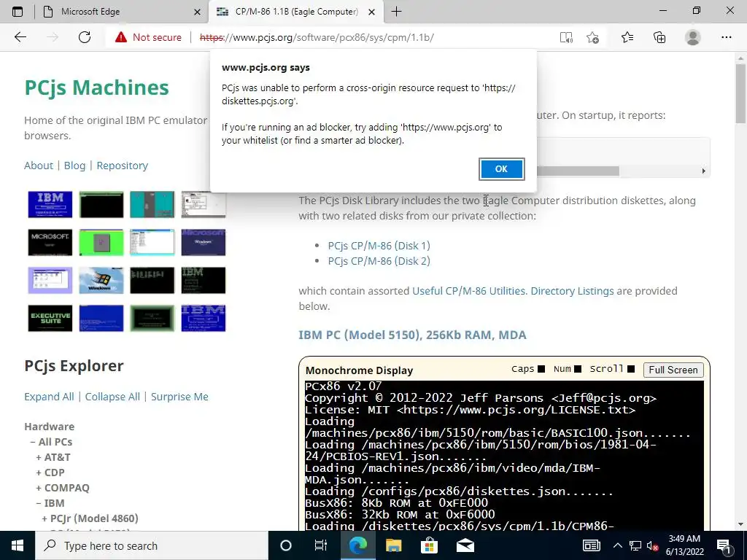Open a new tab with plus icon
Image resolution: width=747 pixels, height=560 pixels.
(x=396, y=12)
